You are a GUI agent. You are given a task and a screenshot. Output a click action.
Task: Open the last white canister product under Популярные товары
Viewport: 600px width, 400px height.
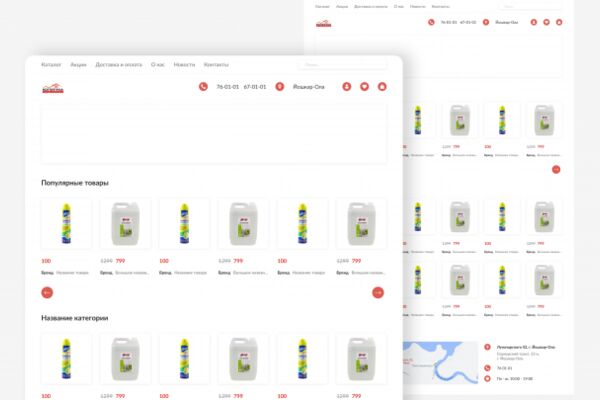click(361, 224)
